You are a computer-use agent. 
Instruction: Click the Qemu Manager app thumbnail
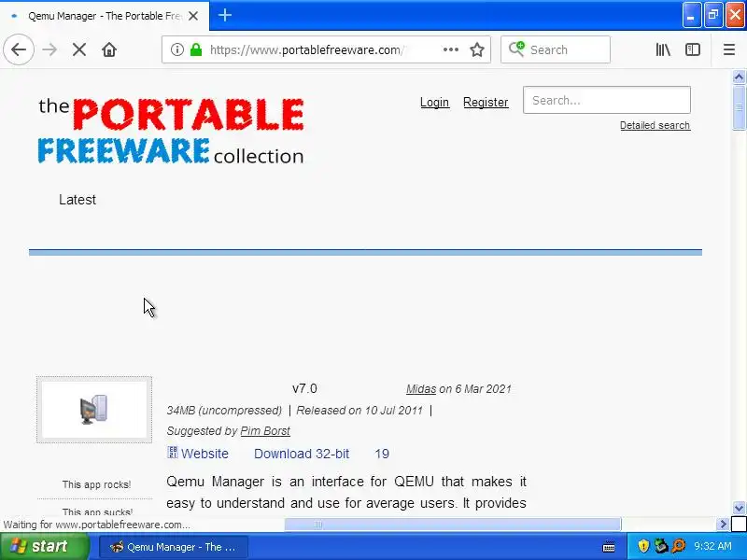pyautogui.click(x=94, y=410)
